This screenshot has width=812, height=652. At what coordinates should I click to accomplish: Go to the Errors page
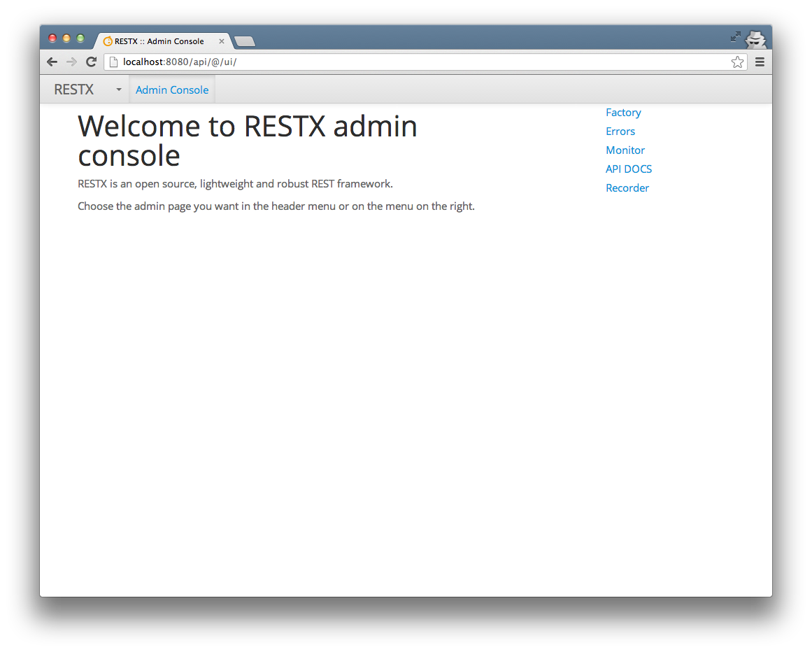(x=620, y=132)
